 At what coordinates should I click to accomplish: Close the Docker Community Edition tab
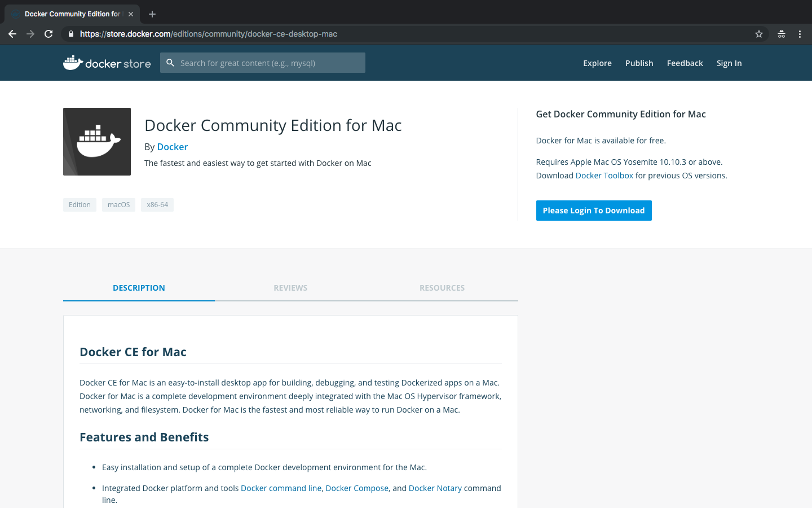(x=131, y=14)
